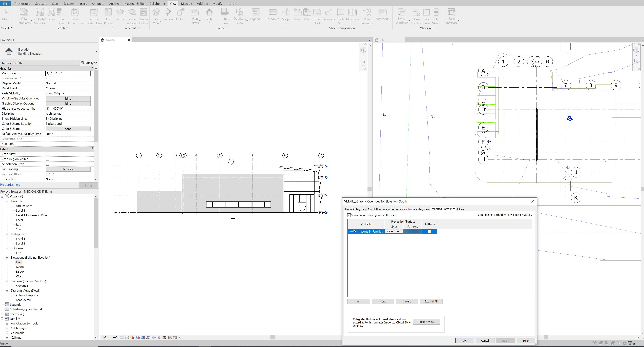
Task: Uncheck Show imported categories in this view
Action: (349, 215)
